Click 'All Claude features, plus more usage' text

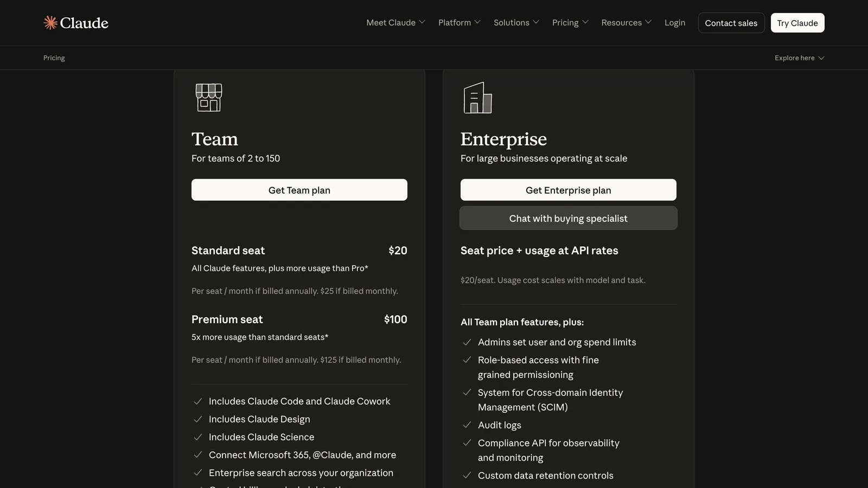[280, 268]
